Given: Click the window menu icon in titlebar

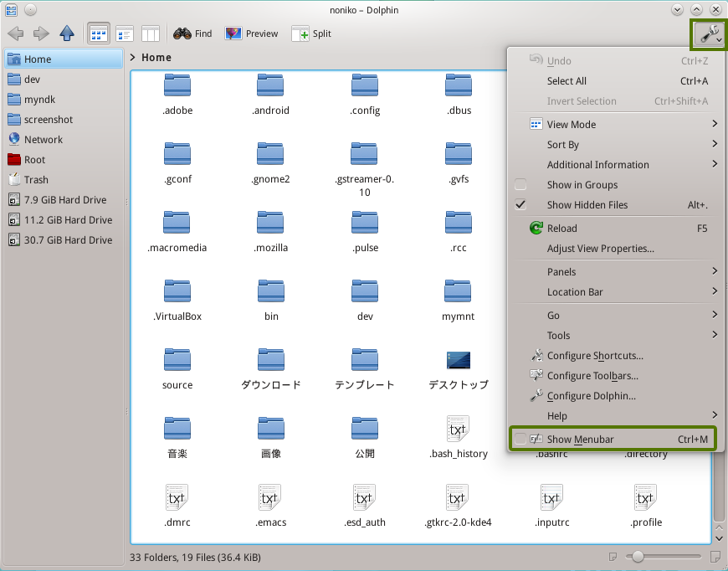Looking at the screenshot, I should [11, 10].
